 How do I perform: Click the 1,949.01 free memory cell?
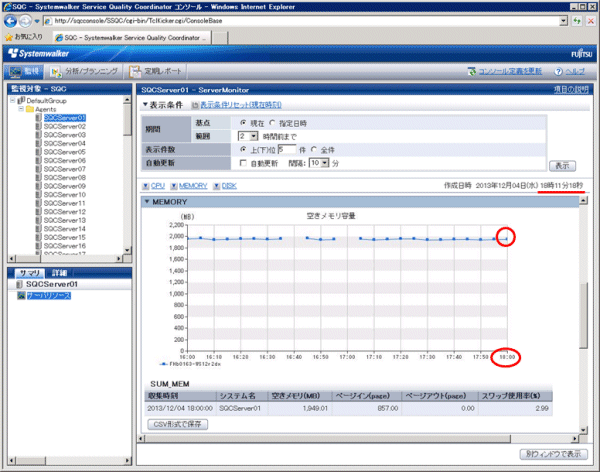tap(300, 408)
